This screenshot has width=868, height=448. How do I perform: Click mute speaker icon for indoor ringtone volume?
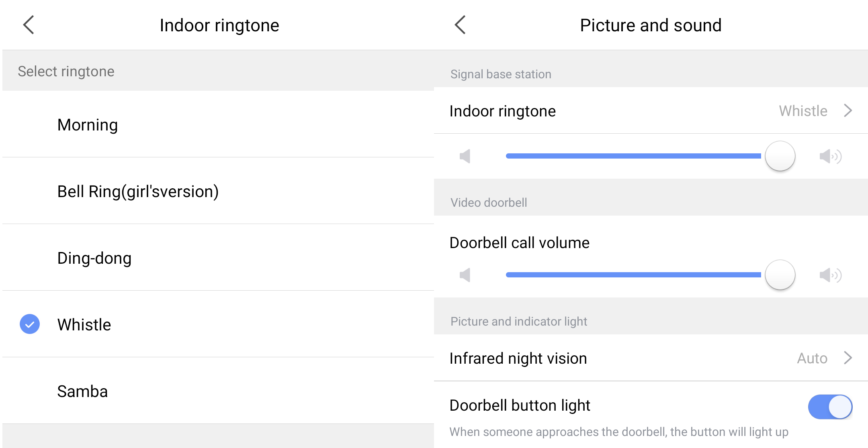coord(465,156)
